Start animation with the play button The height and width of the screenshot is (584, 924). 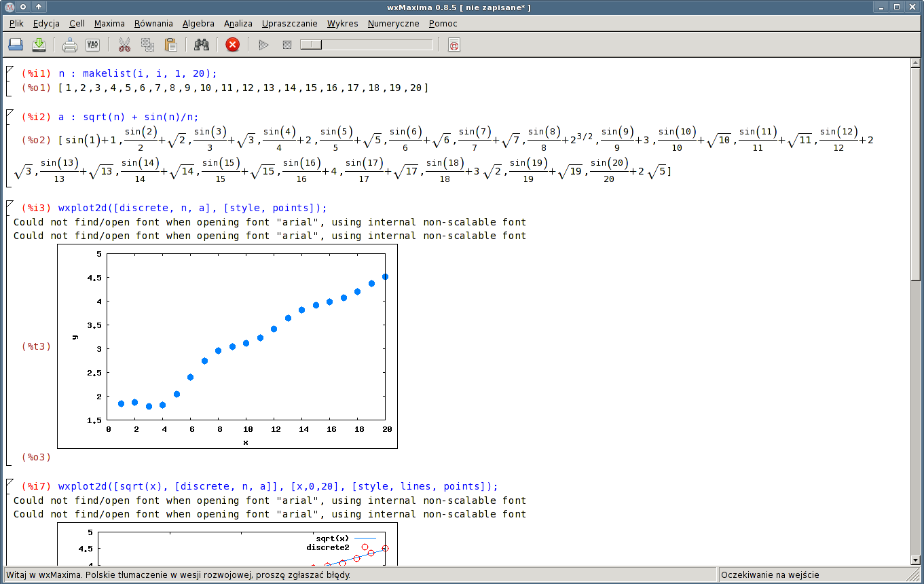[x=264, y=45]
